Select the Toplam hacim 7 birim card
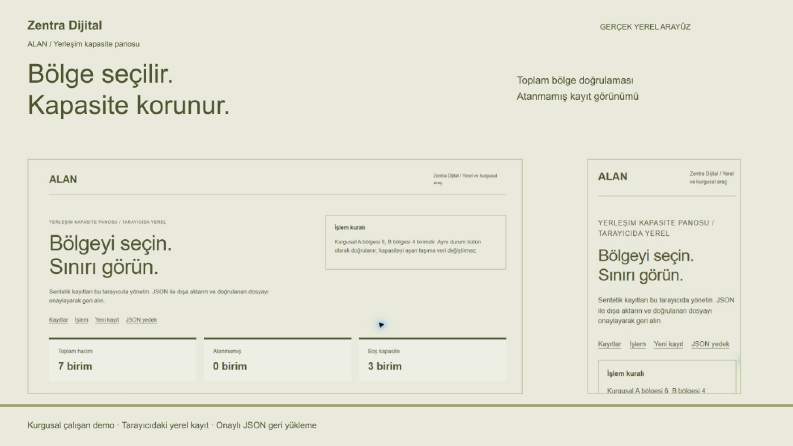Viewport: 793px width, 446px height. 122,359
